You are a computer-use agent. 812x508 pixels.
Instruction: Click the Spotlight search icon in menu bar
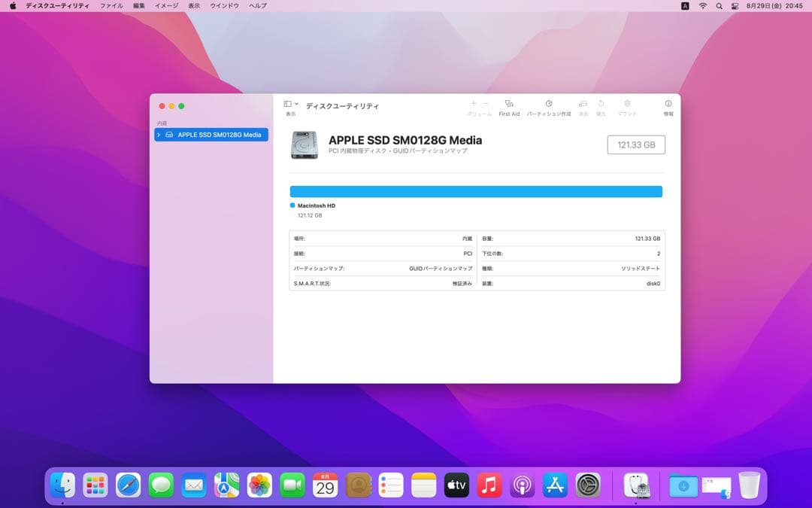click(x=718, y=5)
